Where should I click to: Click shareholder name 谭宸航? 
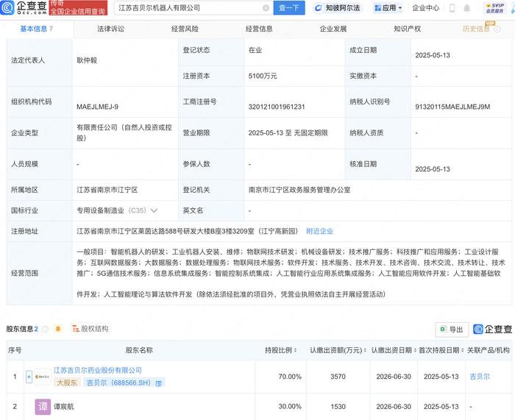64,407
